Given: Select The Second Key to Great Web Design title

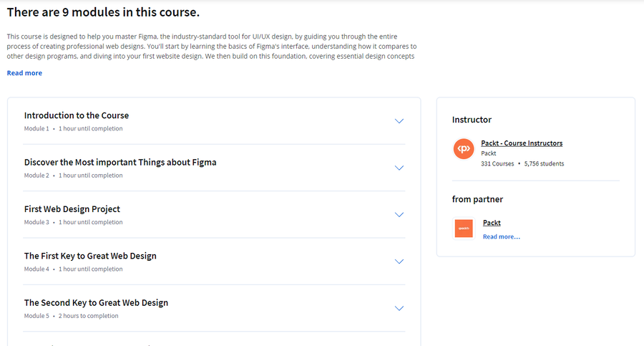Looking at the screenshot, I should (96, 303).
